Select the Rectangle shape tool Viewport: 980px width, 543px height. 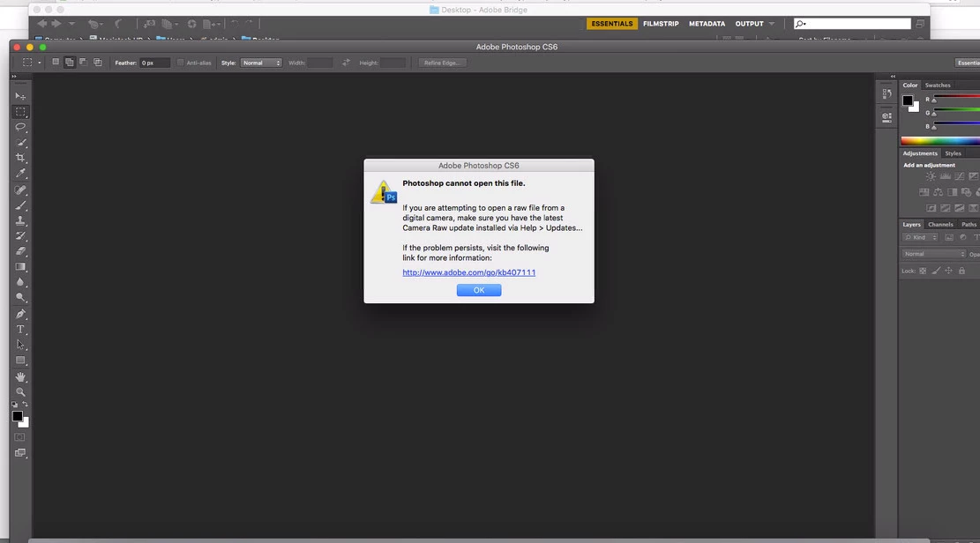point(20,361)
